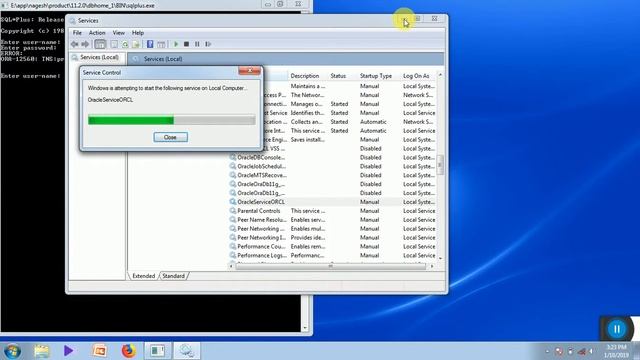Open the Action menu
Screen dimensions: 640x360
pos(97,33)
